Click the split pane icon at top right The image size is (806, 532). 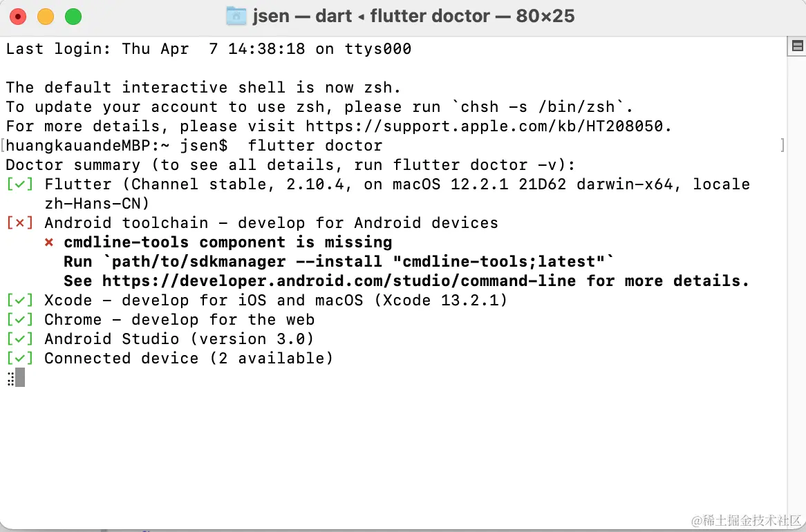(796, 46)
